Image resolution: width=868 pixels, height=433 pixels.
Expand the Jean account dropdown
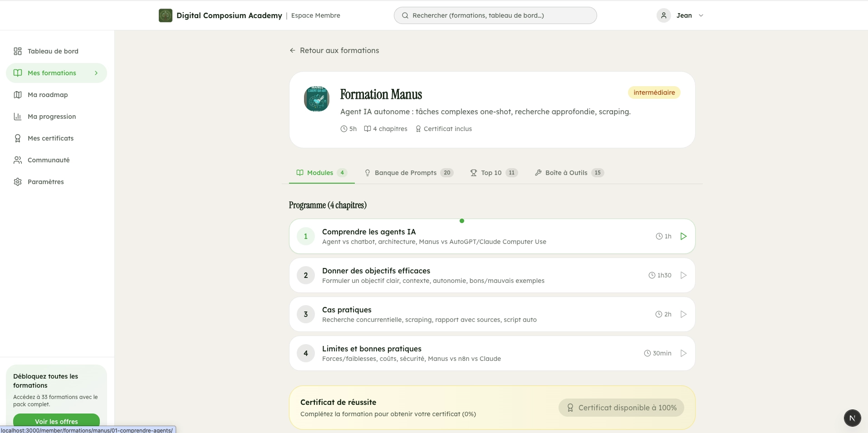pos(701,15)
